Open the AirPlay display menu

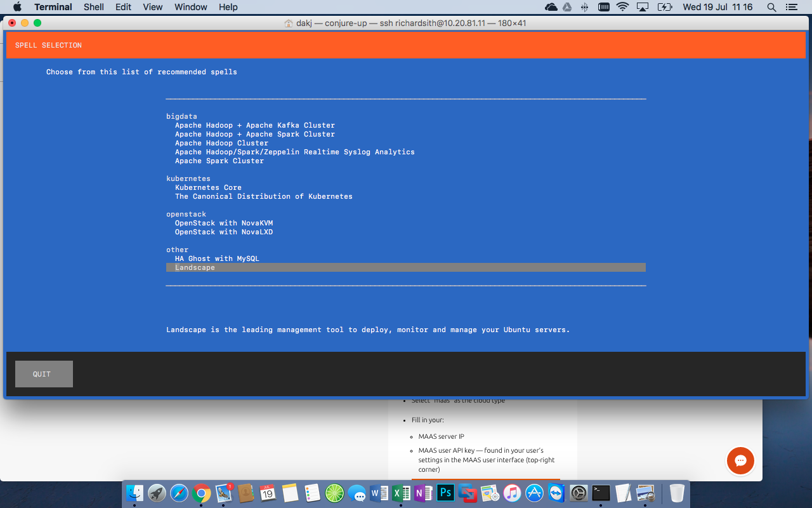point(643,7)
